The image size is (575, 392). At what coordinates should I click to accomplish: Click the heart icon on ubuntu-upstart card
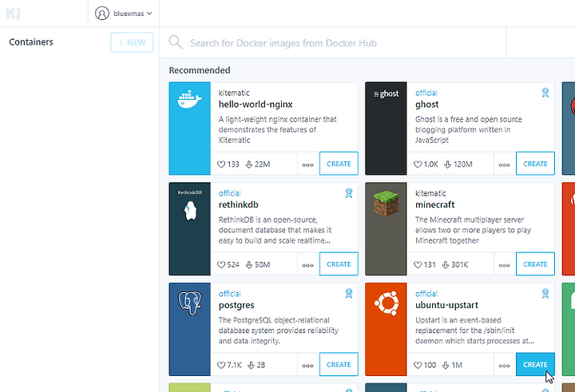pos(418,365)
